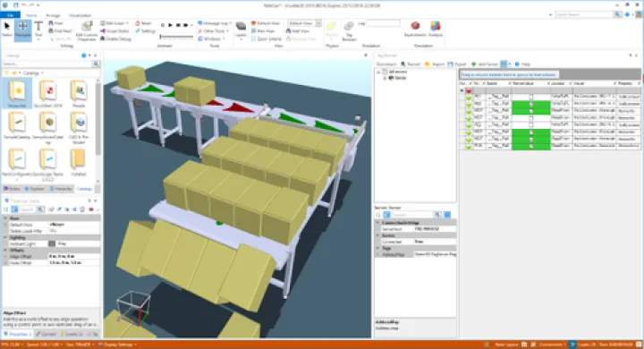Image resolution: width=644 pixels, height=349 pixels.
Task: Click Edit Custom Properties icon
Action: pyautogui.click(x=87, y=30)
